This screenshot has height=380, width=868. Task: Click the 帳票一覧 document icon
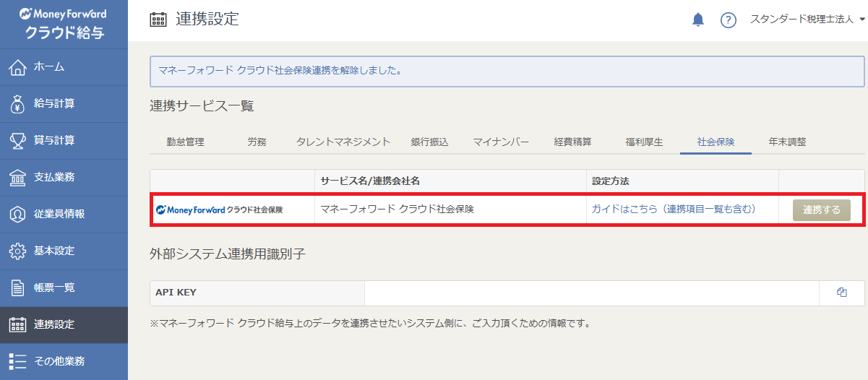(x=18, y=288)
